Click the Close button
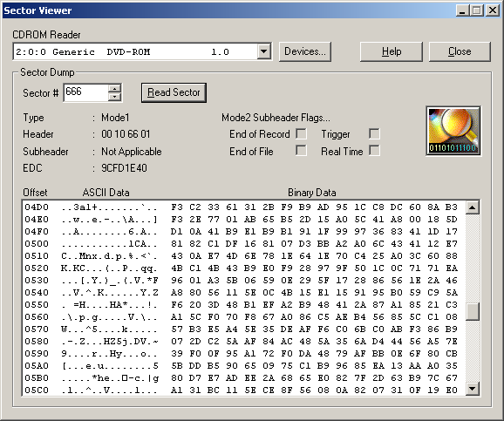This screenshot has width=504, height=421. coord(460,51)
